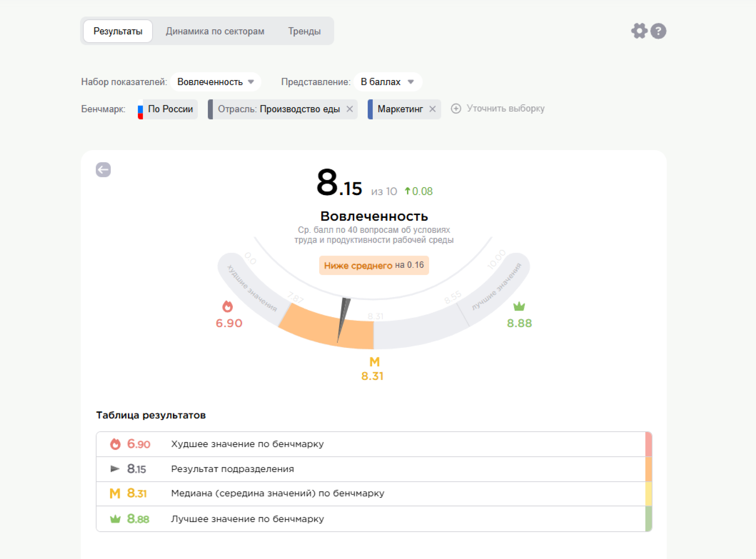The image size is (756, 559).
Task: Remove the Производство еды industry filter
Action: point(350,109)
